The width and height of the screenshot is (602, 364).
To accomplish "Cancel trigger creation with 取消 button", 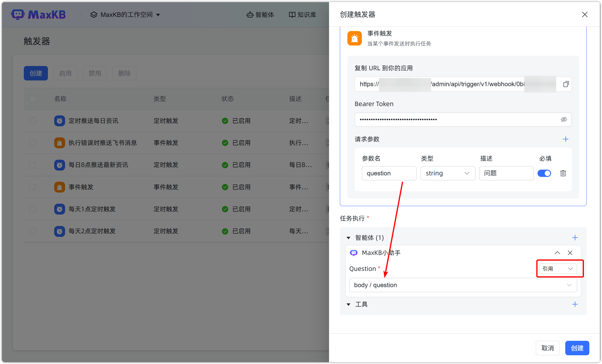I will coord(547,348).
